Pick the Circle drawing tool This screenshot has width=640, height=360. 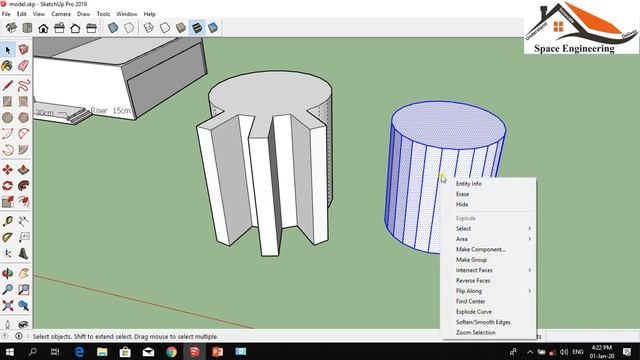[x=8, y=118]
